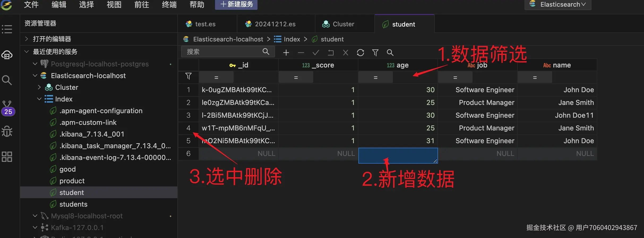Click the magnifier icon in search box
The height and width of the screenshot is (238, 644).
[266, 51]
